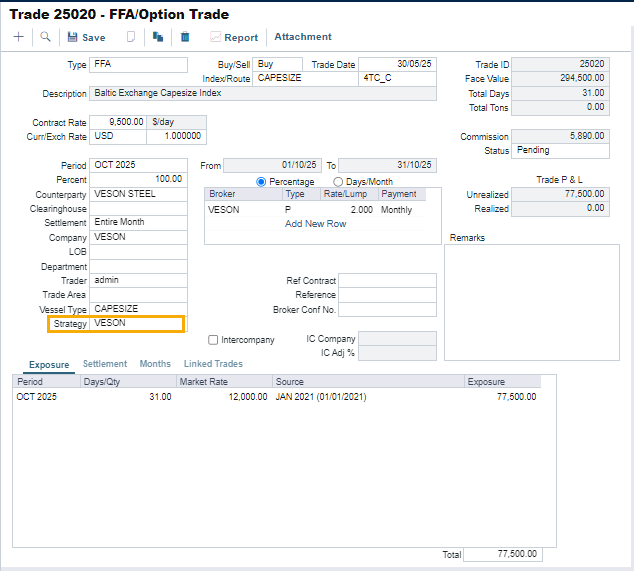Image resolution: width=634 pixels, height=571 pixels.
Task: Click the magnifying glass search icon
Action: tap(46, 37)
